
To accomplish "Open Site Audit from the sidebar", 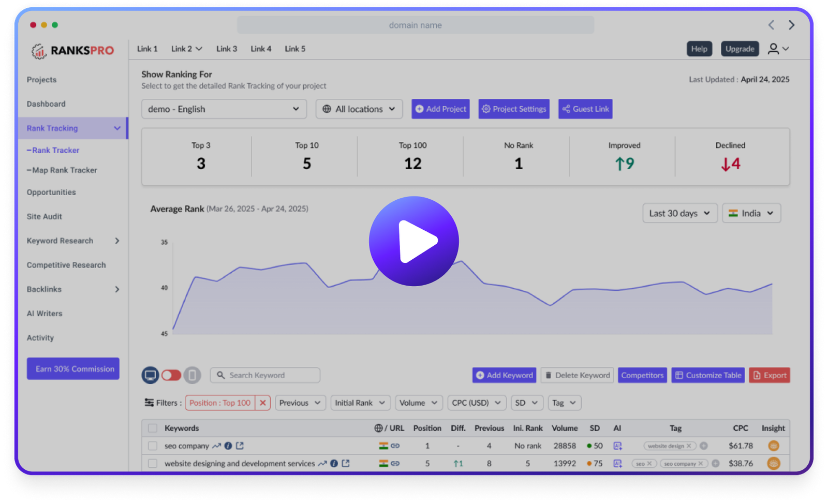I will coord(45,216).
